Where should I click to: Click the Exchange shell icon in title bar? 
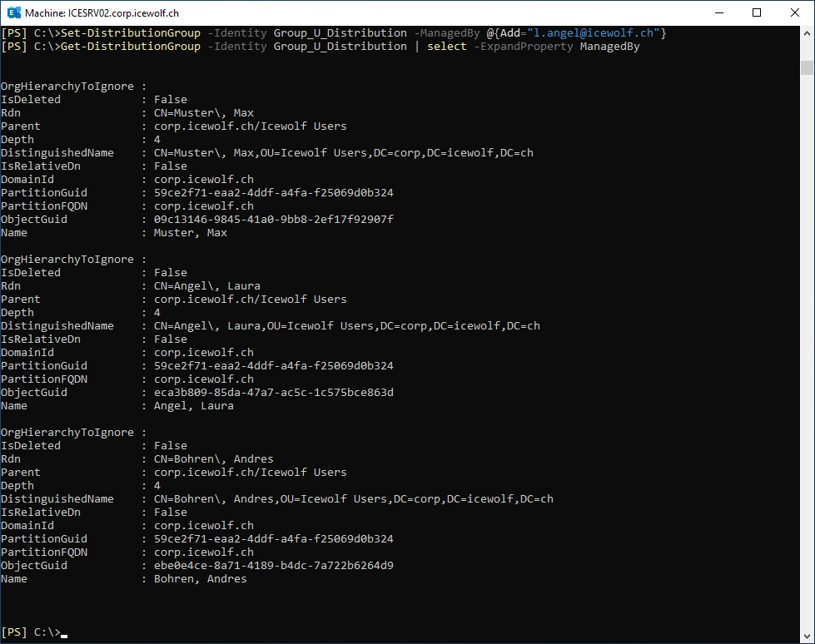point(12,13)
